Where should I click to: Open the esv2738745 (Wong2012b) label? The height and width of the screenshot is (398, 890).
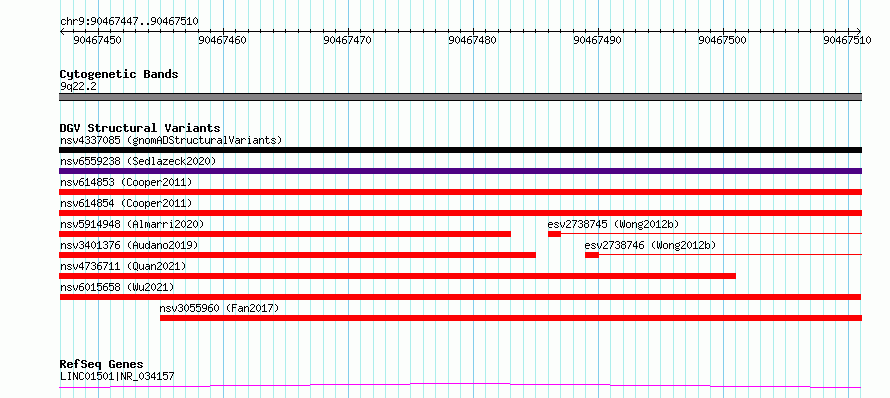(614, 224)
